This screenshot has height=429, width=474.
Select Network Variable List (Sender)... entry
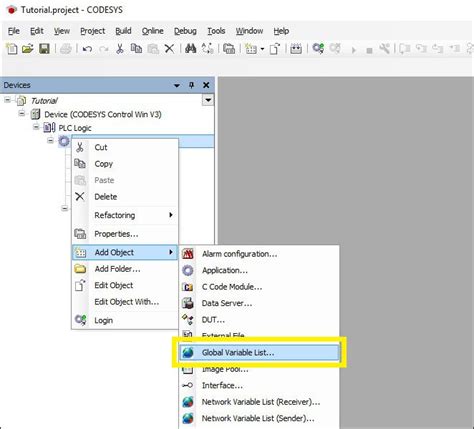tap(259, 418)
